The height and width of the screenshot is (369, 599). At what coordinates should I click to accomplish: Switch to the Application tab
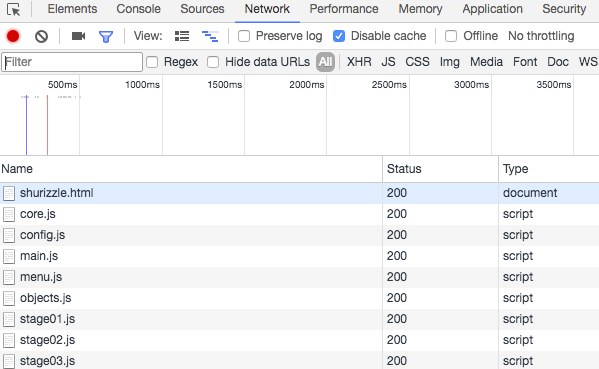click(492, 9)
